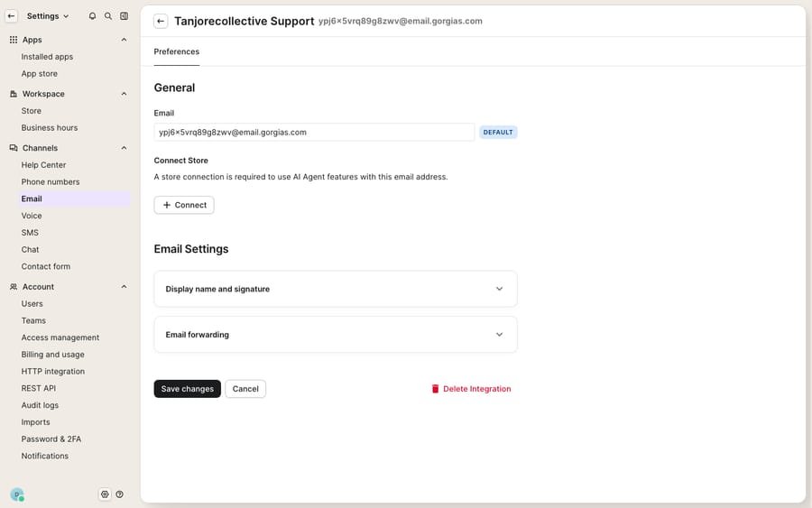Viewport: 812px width, 508px height.
Task: Open Audit logs
Action: pos(40,405)
